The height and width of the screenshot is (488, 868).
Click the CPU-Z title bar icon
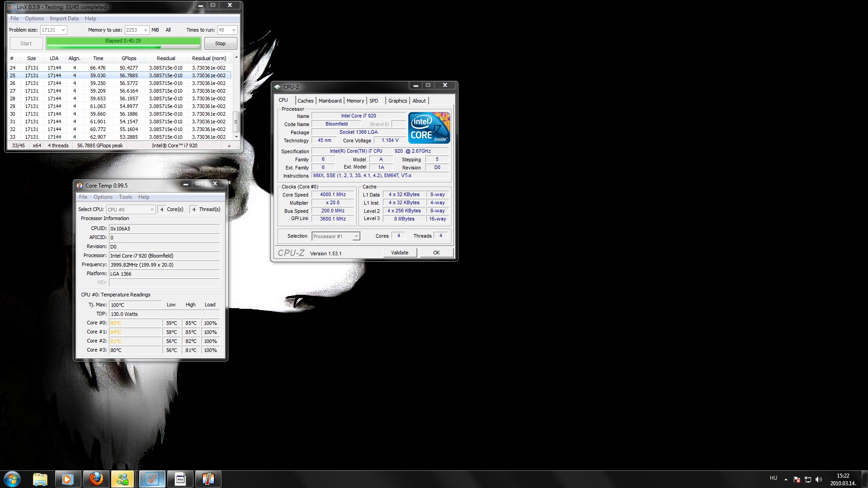[278, 87]
